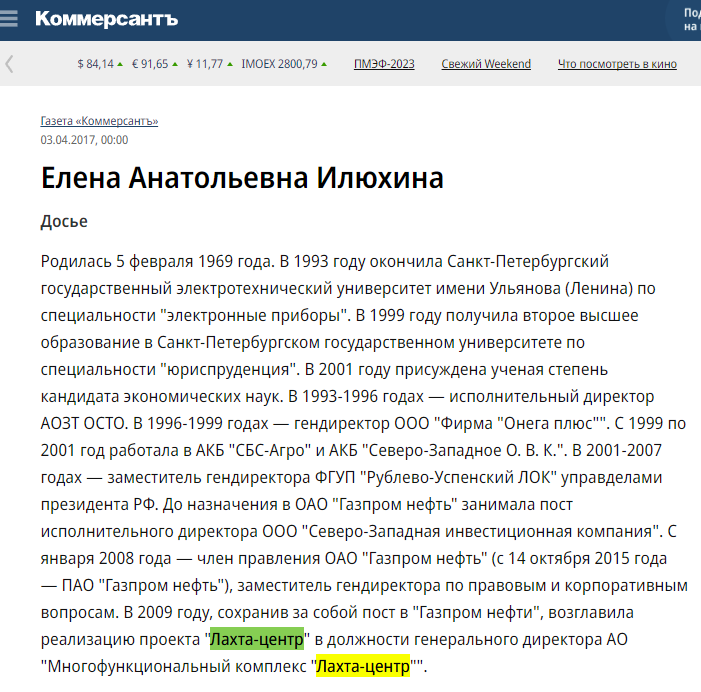Image resolution: width=701 pixels, height=692 pixels.
Task: Click the headline Елена Анатольевна Илюхина
Action: (242, 178)
